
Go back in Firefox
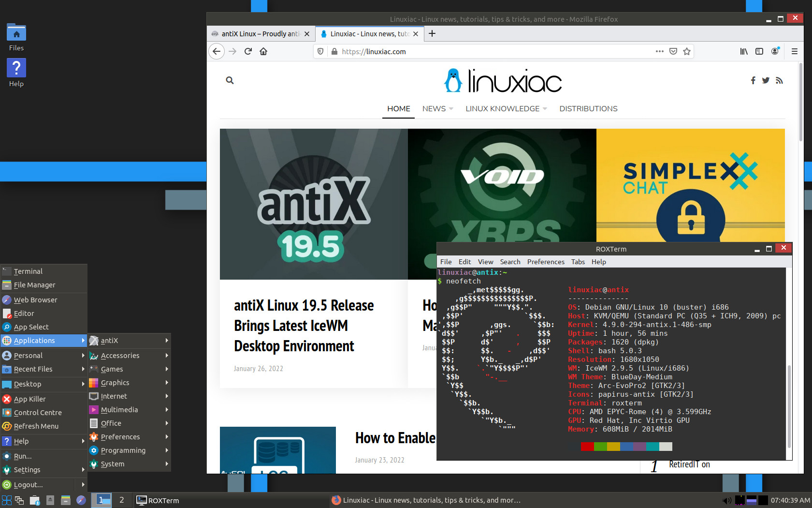217,51
